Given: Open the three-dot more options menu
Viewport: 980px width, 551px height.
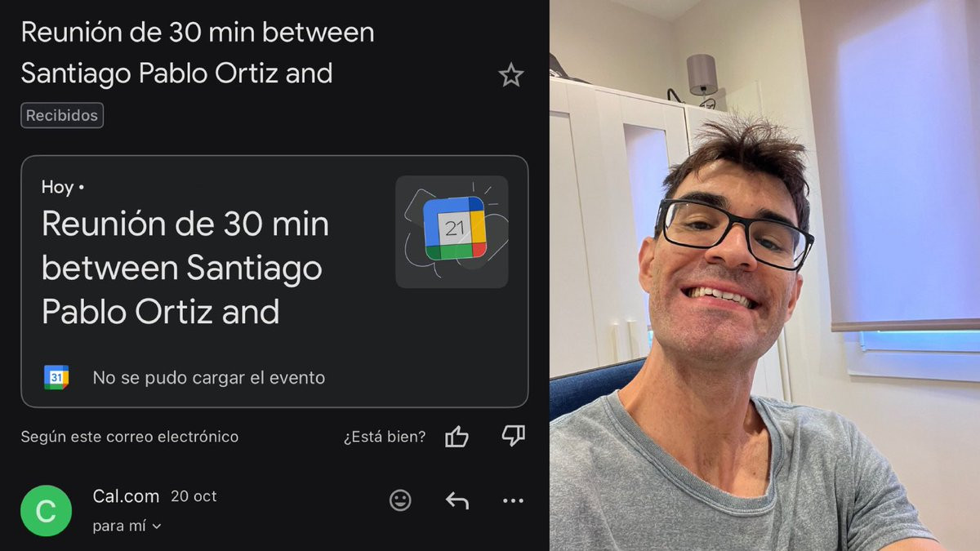Looking at the screenshot, I should coord(513,500).
